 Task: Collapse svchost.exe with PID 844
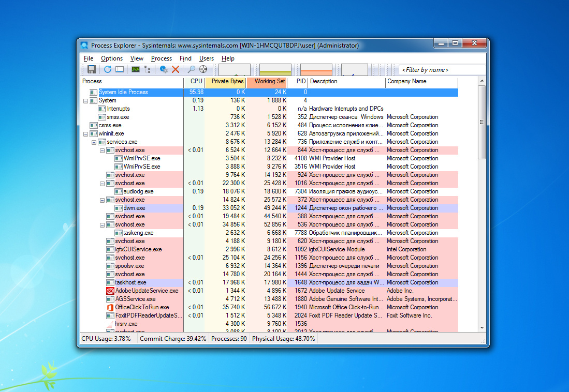(x=103, y=150)
